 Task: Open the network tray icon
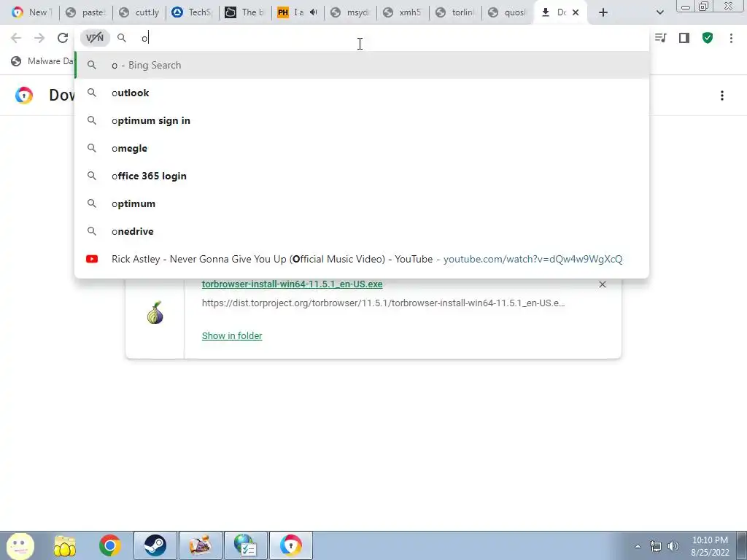tap(656, 546)
